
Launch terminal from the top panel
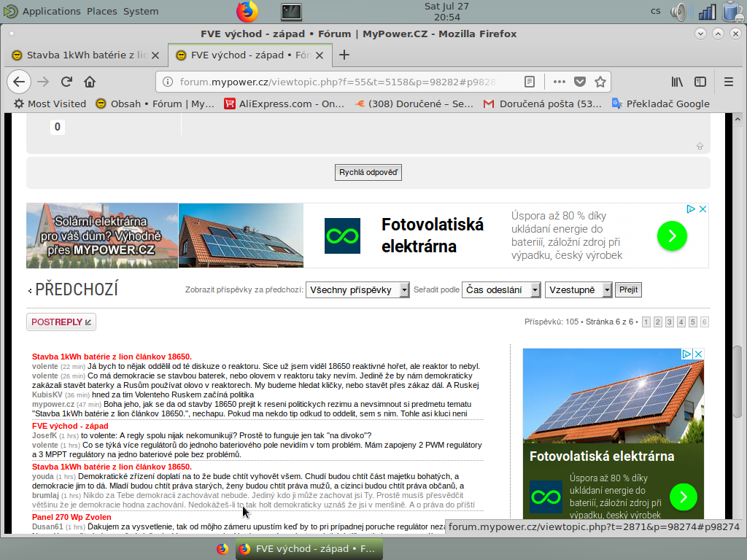click(x=291, y=12)
